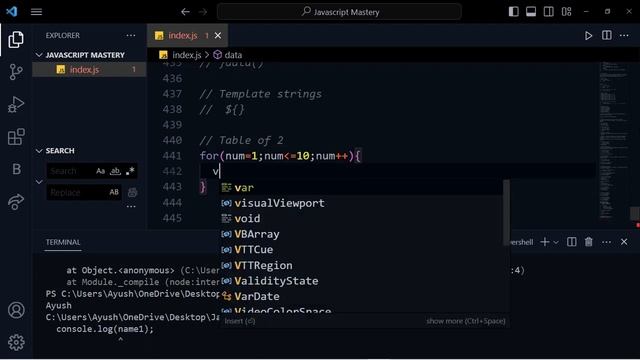Toggle primary side bar visibility
Image resolution: width=640 pixels, height=360 pixels.
pyautogui.click(x=513, y=12)
